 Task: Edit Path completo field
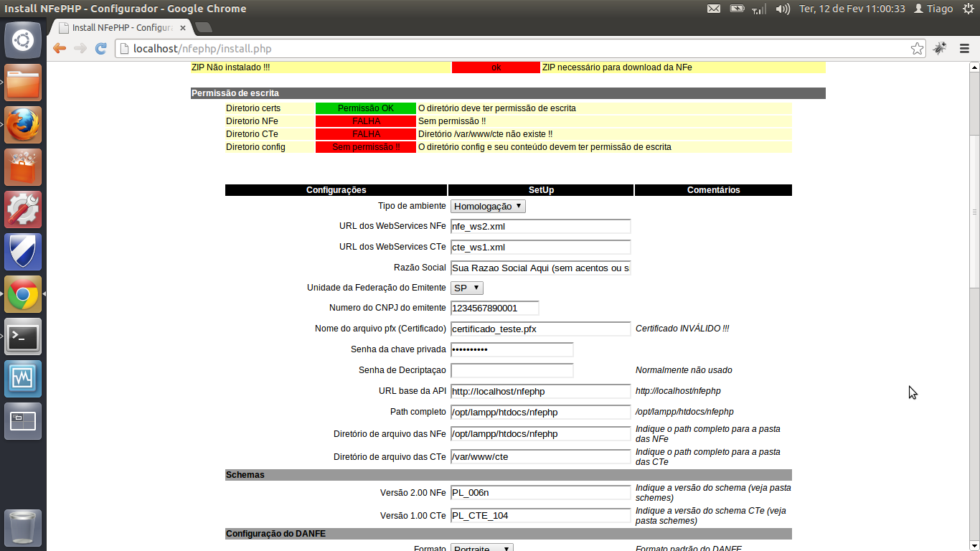540,413
